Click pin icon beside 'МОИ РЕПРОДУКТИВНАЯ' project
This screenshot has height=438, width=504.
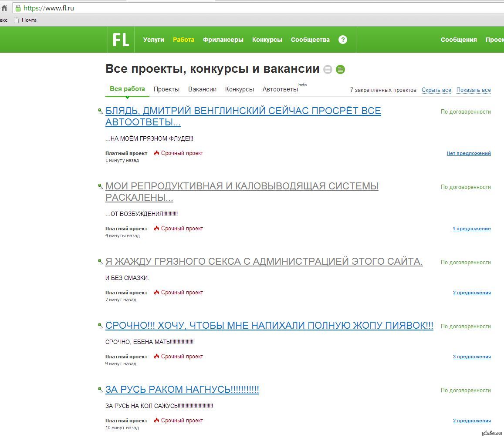pos(100,186)
